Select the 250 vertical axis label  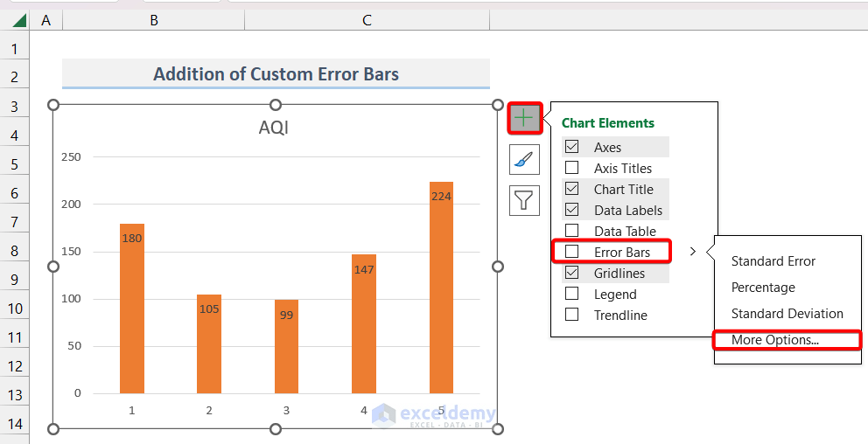click(x=71, y=157)
